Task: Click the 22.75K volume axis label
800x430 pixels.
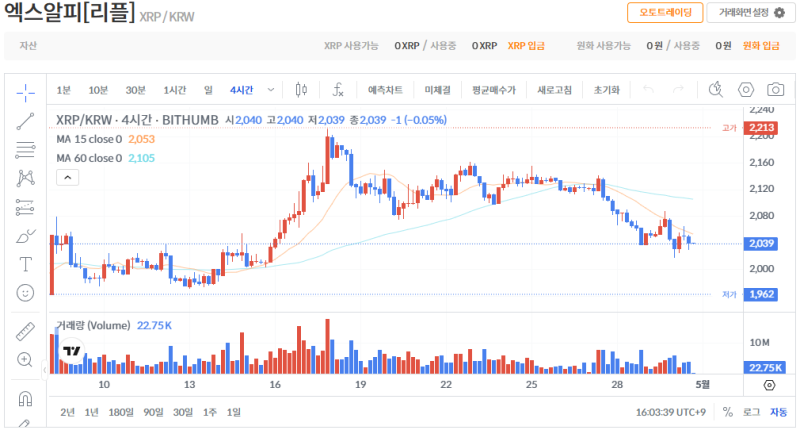Action: 764,367
